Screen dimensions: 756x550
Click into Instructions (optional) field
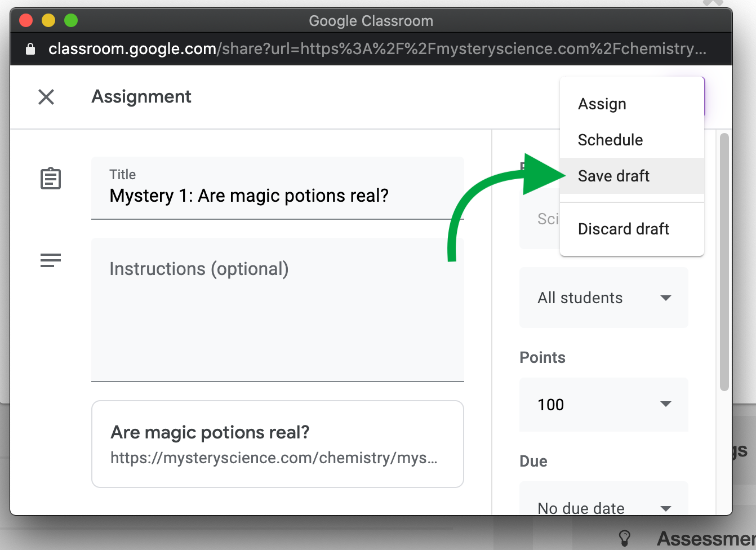tap(278, 309)
